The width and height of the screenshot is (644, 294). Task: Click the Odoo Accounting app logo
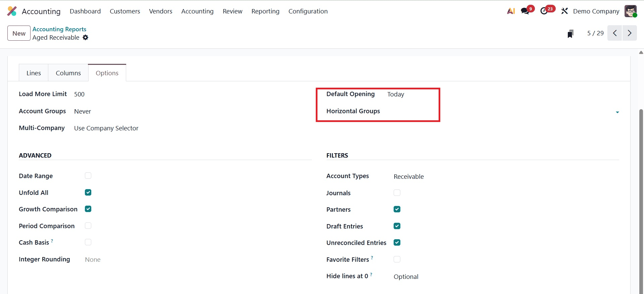[12, 11]
